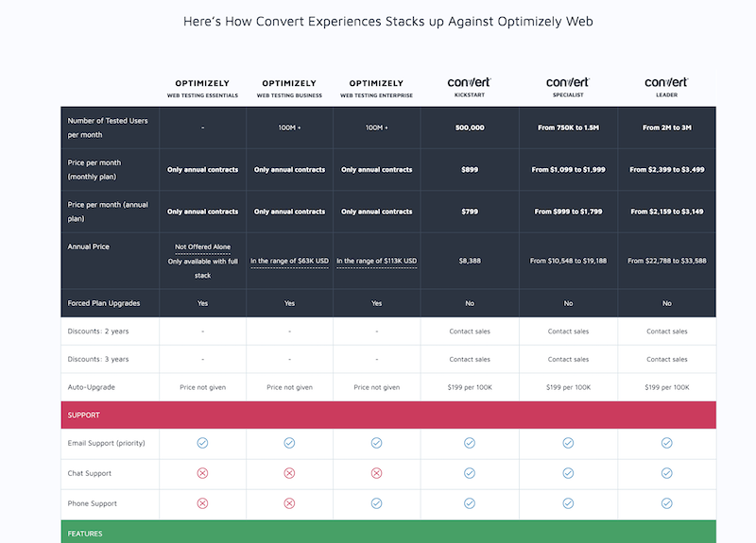Viewport: 756px width, 543px height.
Task: Click Email Support check icon under Convert Leader
Action: coord(667,443)
